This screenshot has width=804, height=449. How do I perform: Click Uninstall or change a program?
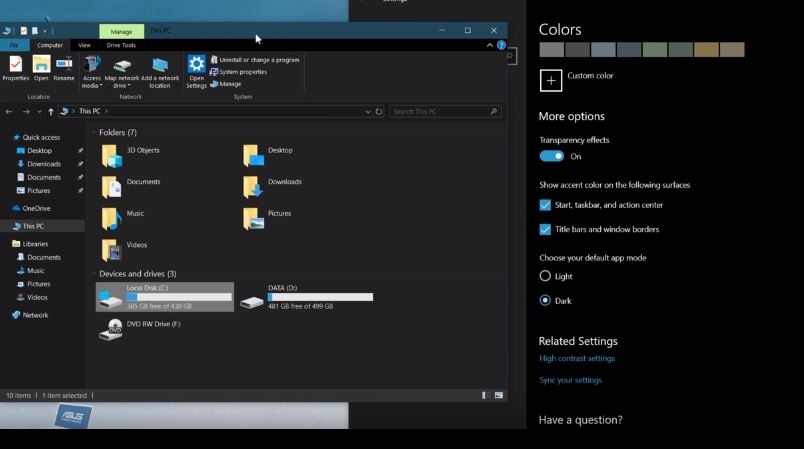pos(255,60)
